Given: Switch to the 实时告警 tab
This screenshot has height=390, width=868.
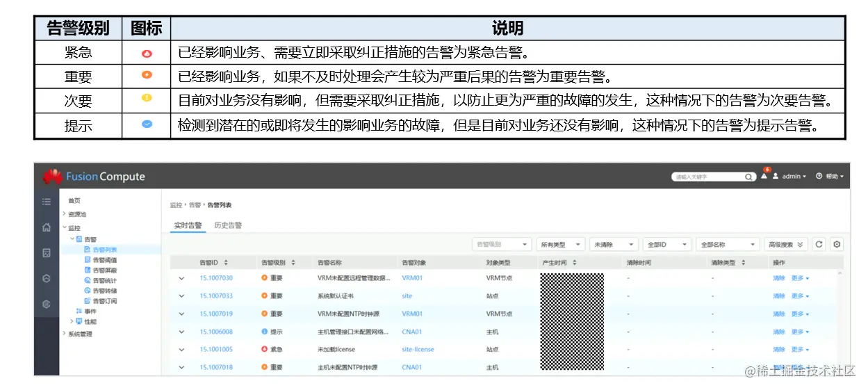Looking at the screenshot, I should (x=188, y=225).
